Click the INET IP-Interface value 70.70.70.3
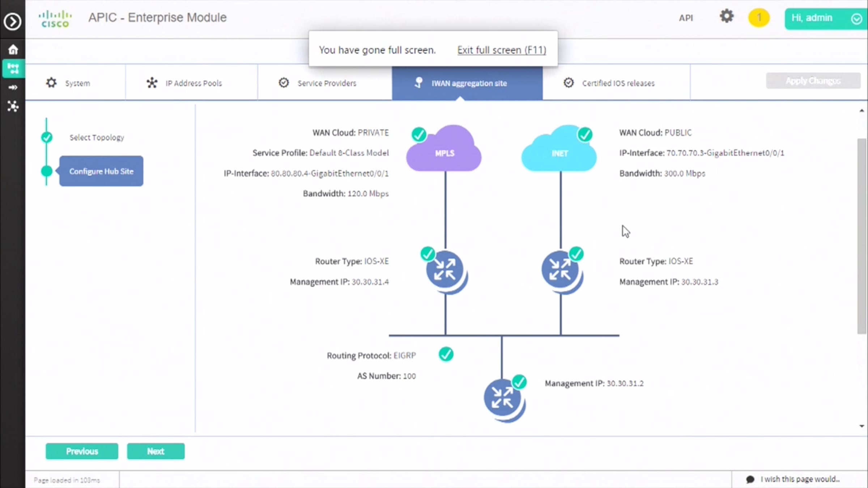The width and height of the screenshot is (868, 488). coord(725,153)
